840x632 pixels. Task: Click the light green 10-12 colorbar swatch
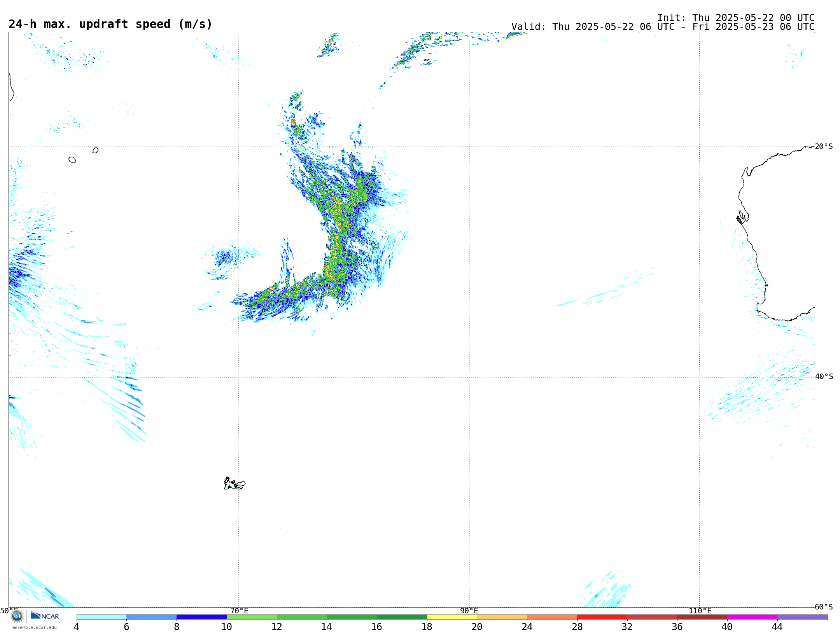(252, 617)
